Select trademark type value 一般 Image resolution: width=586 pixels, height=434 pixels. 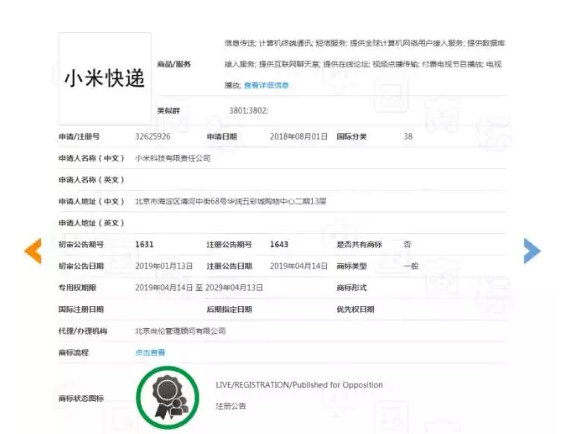click(x=411, y=266)
